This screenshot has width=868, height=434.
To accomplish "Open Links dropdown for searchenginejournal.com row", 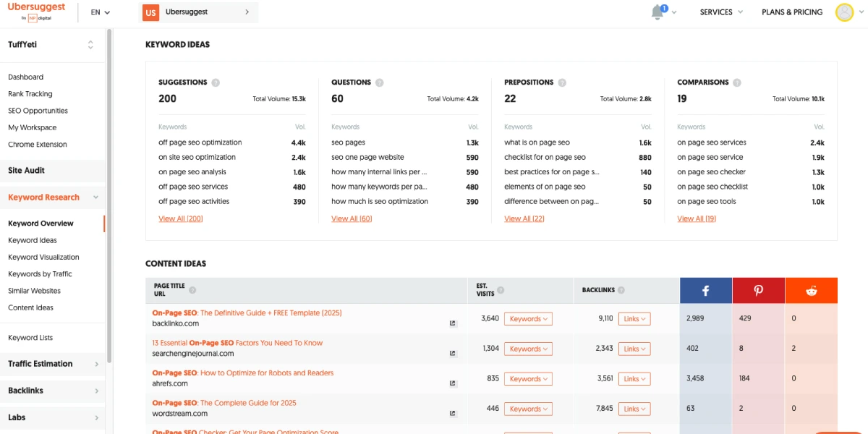I will [634, 349].
